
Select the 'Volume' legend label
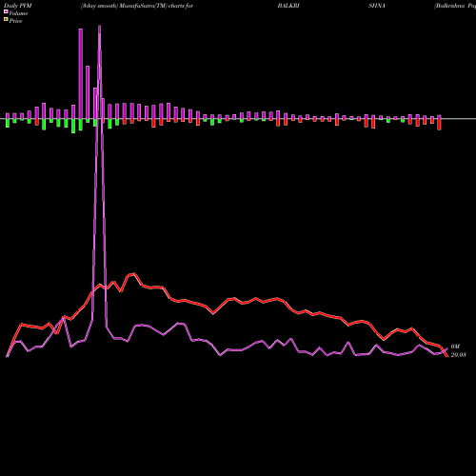(18, 13)
